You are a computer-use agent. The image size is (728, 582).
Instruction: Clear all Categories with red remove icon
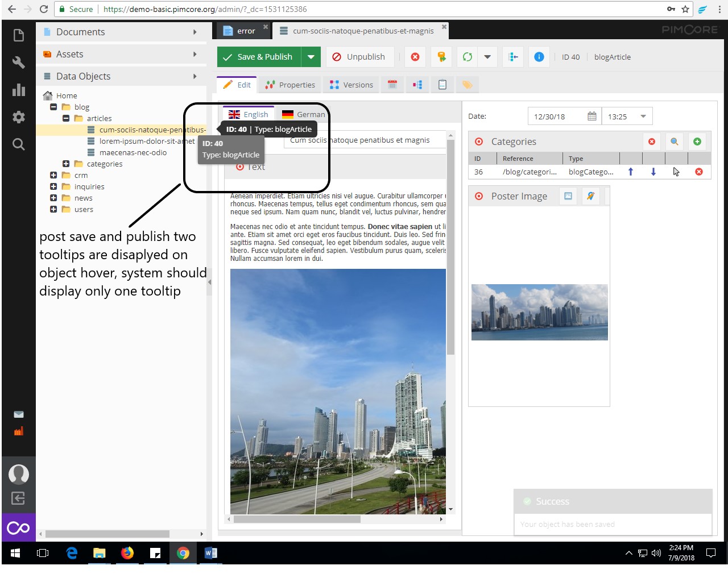[x=652, y=142]
